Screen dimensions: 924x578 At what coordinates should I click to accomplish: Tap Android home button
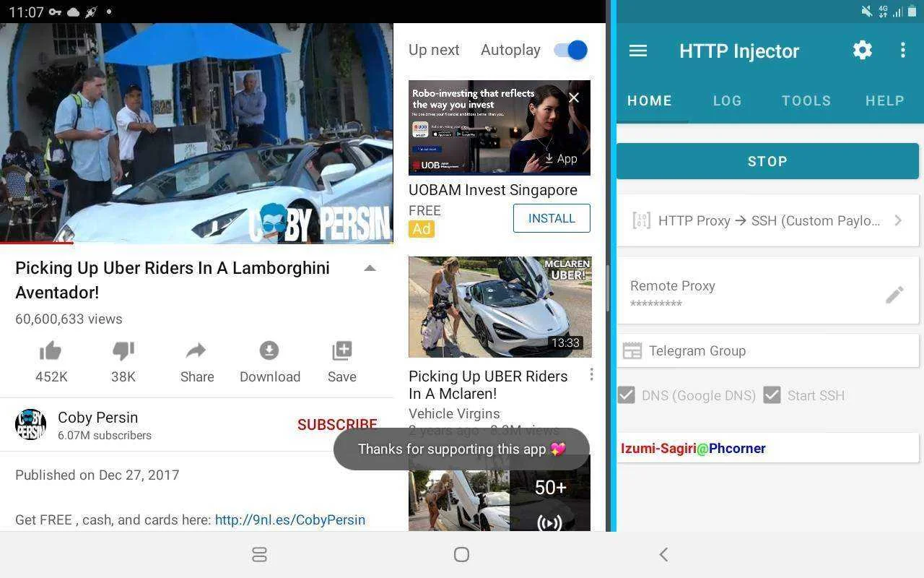pos(462,555)
